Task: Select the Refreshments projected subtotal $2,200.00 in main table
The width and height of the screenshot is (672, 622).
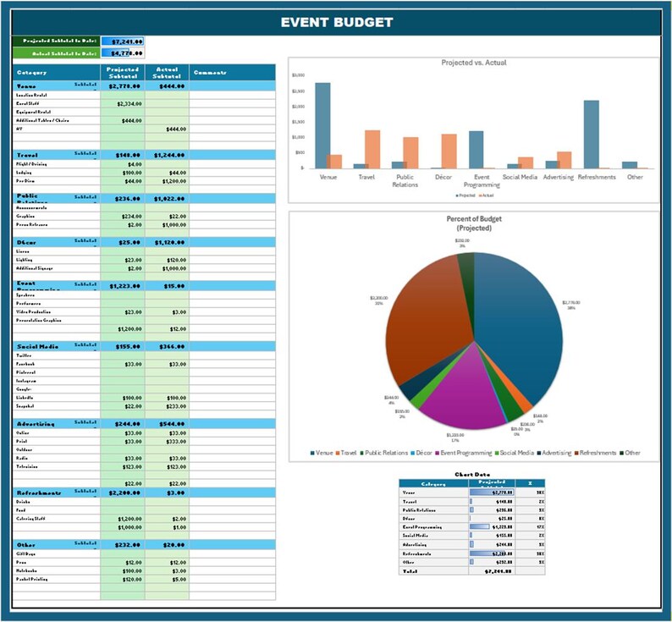Action: pyautogui.click(x=124, y=493)
